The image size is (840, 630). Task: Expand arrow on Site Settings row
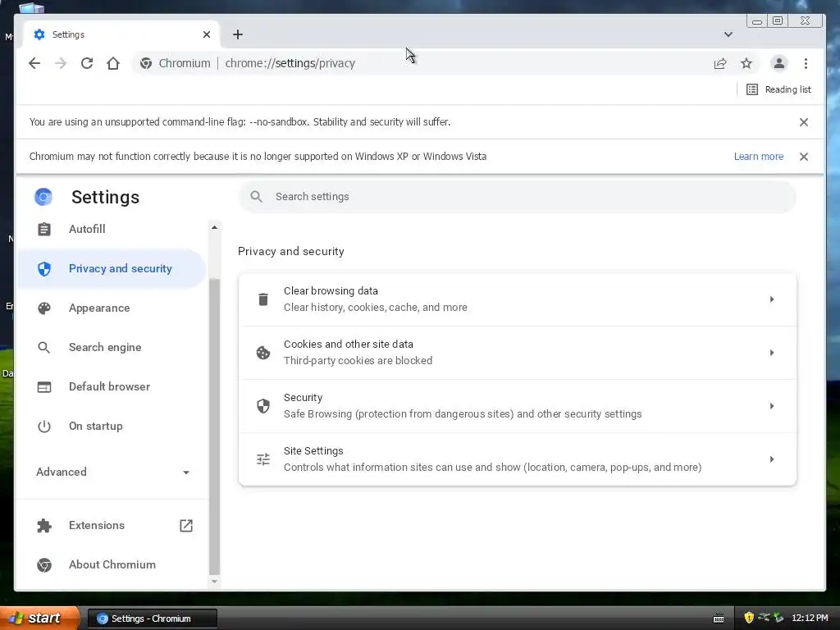click(772, 459)
